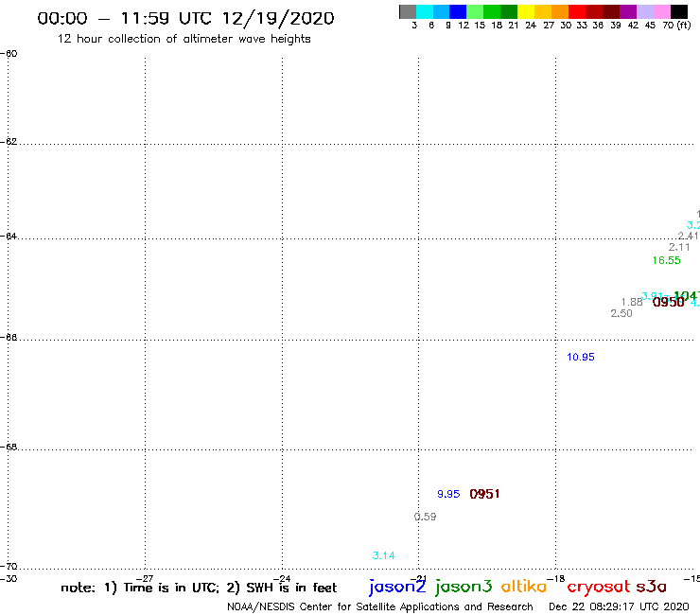The image size is (700, 615).
Task: Select the lavender swatch in the legend
Action: (644, 11)
